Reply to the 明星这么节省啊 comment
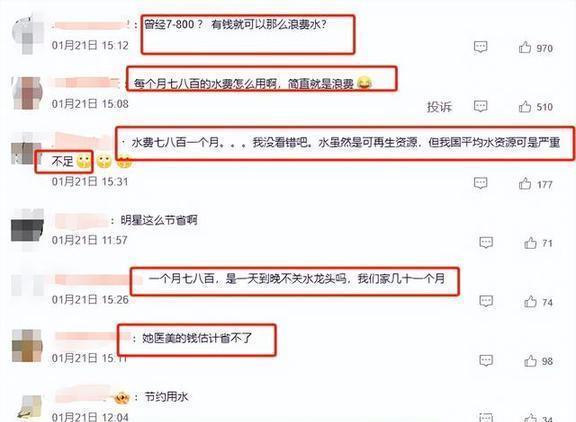This screenshot has width=576, height=422. 486,242
